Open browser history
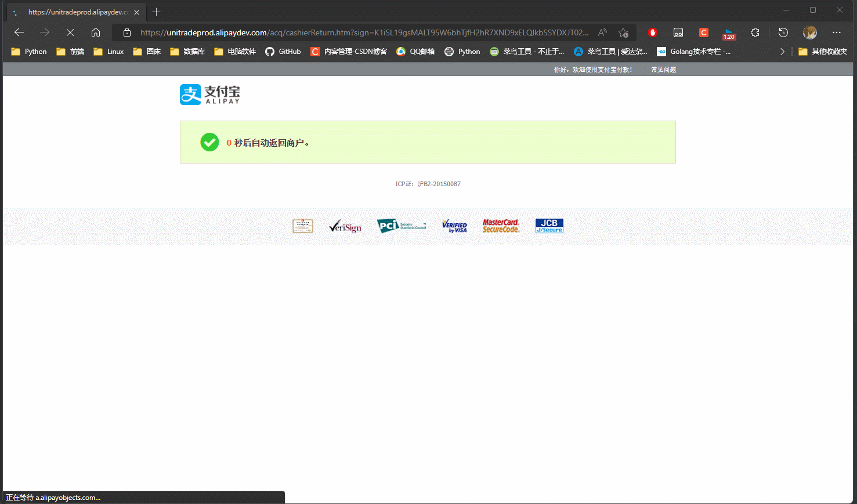 tap(783, 32)
